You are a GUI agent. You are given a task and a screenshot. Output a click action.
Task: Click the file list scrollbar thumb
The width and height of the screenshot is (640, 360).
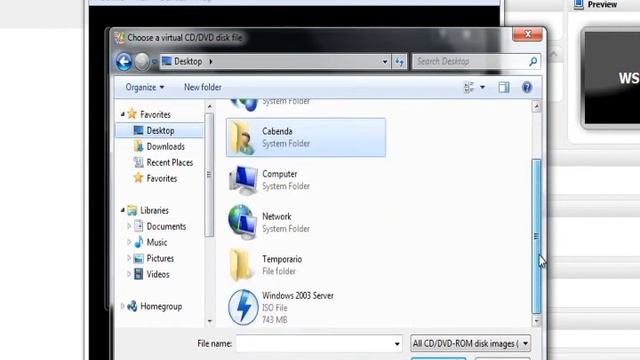coord(536,236)
